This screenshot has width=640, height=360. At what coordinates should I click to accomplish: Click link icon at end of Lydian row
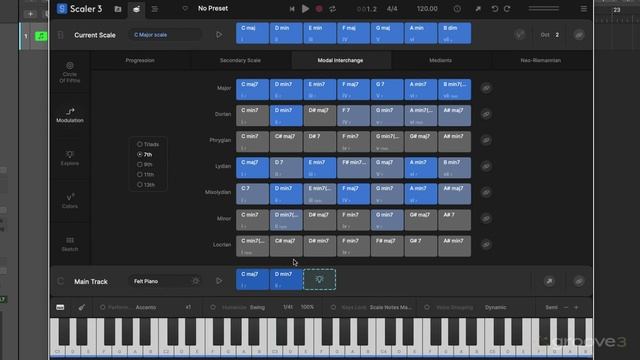tap(486, 166)
